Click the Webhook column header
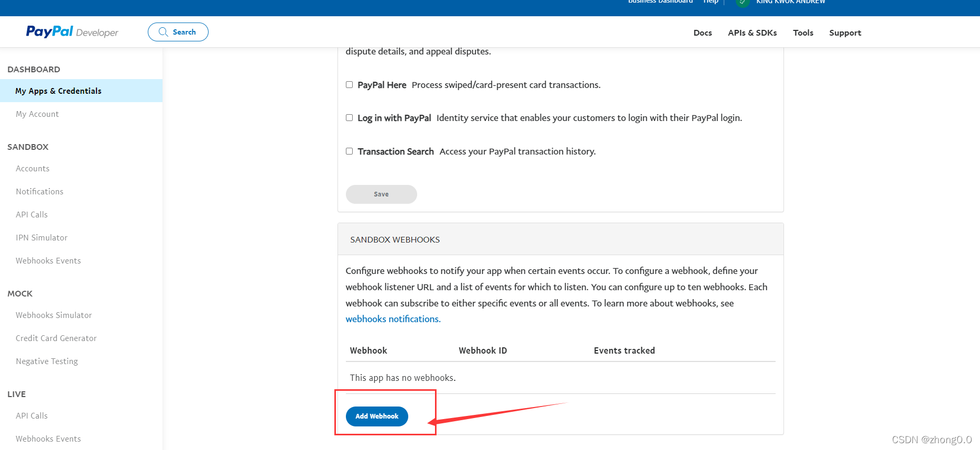This screenshot has height=450, width=980. tap(368, 350)
